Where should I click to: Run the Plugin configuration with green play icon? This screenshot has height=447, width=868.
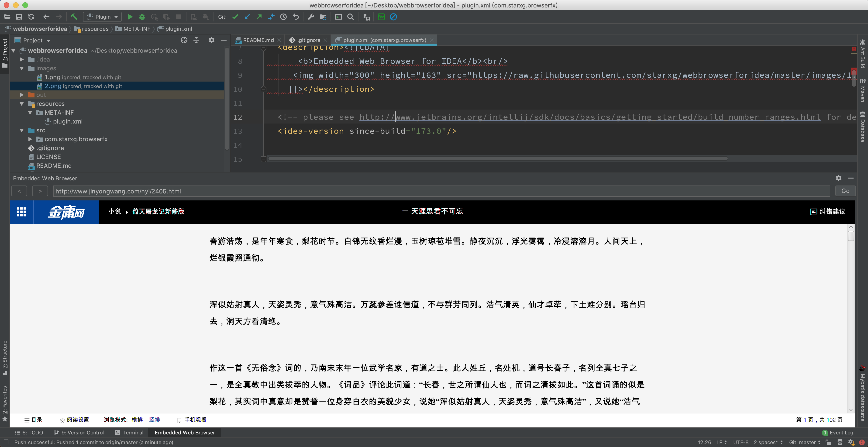[130, 17]
